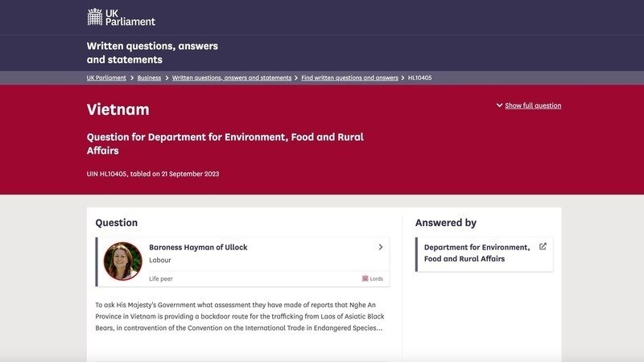Navigate to the Business breadcrumb
The height and width of the screenshot is (362, 644).
(x=149, y=78)
